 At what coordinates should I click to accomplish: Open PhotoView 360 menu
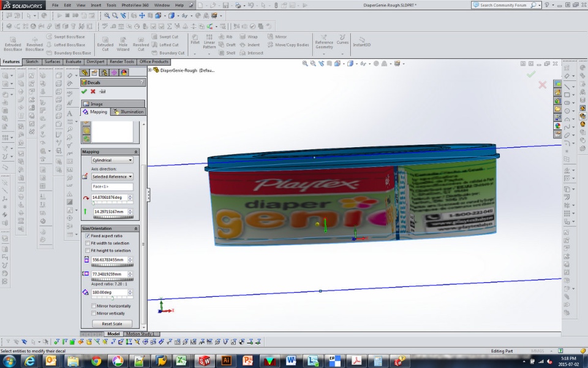pyautogui.click(x=135, y=6)
